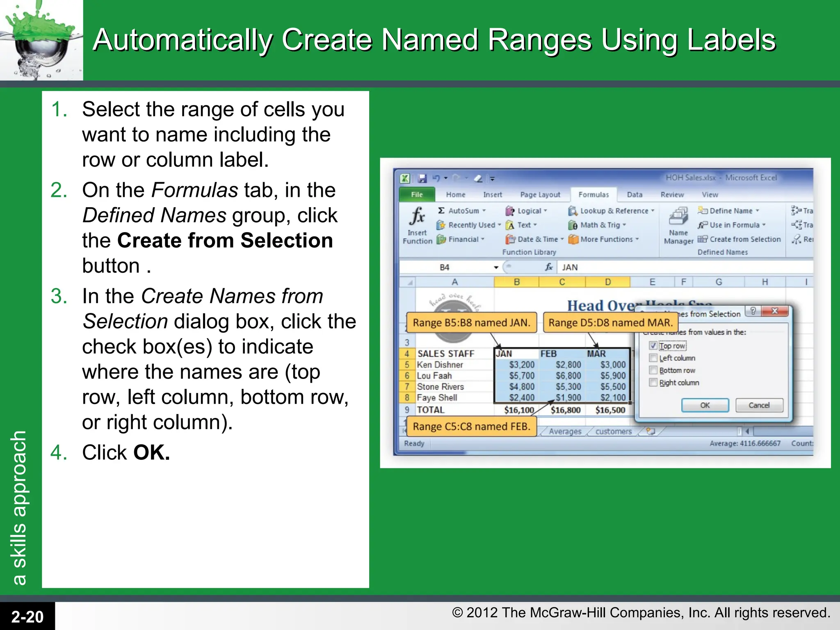Click the Ken Dishner cell

click(x=454, y=365)
